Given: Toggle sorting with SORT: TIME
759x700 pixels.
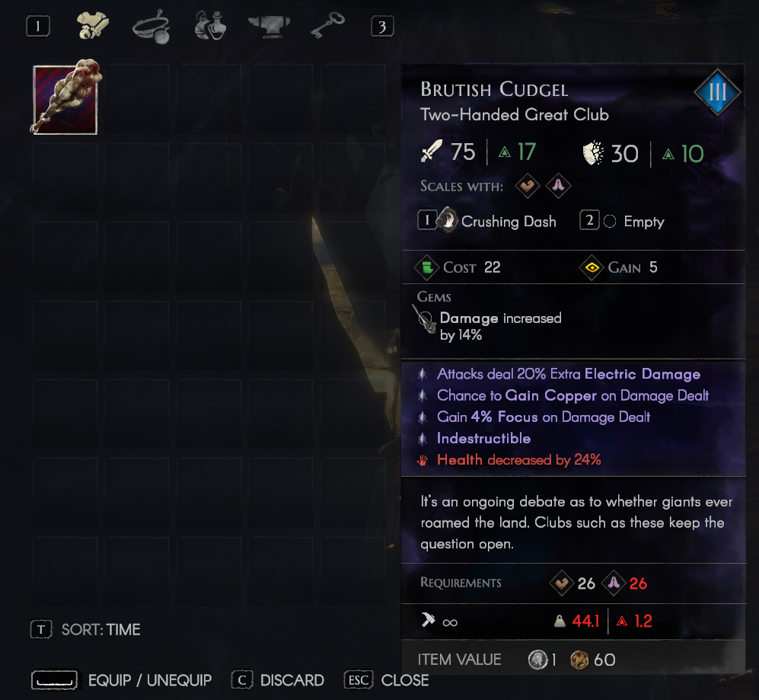Looking at the screenshot, I should click(x=86, y=629).
